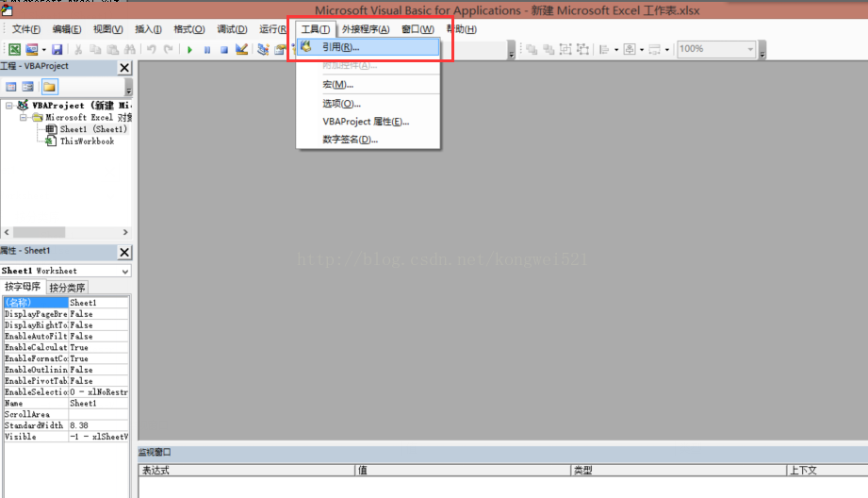Click Make Width Same Size icon
The width and height of the screenshot is (868, 498).
coord(654,49)
